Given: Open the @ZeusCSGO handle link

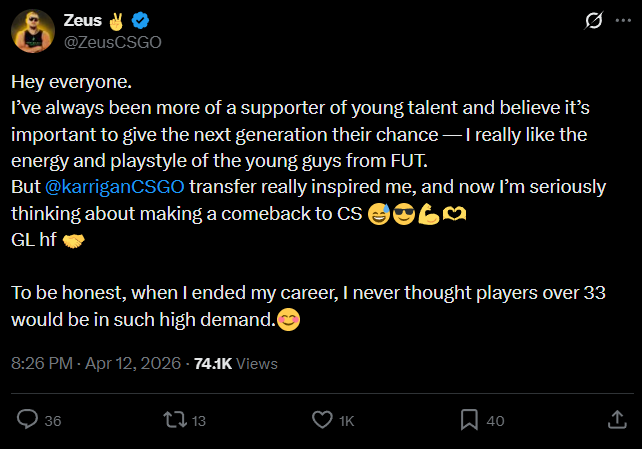Looking at the screenshot, I should (112, 42).
